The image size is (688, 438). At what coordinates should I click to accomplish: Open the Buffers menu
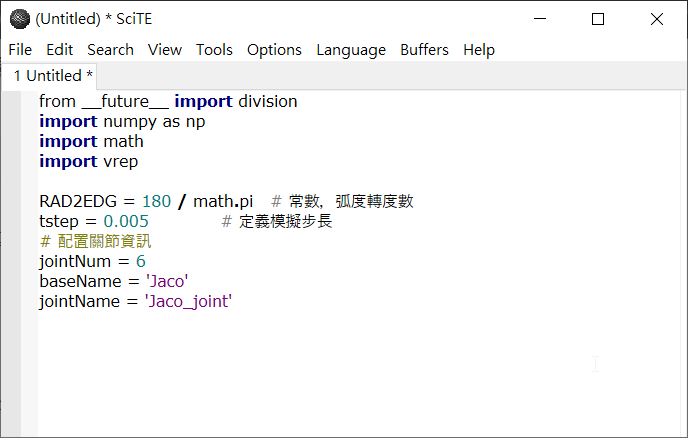[424, 50]
